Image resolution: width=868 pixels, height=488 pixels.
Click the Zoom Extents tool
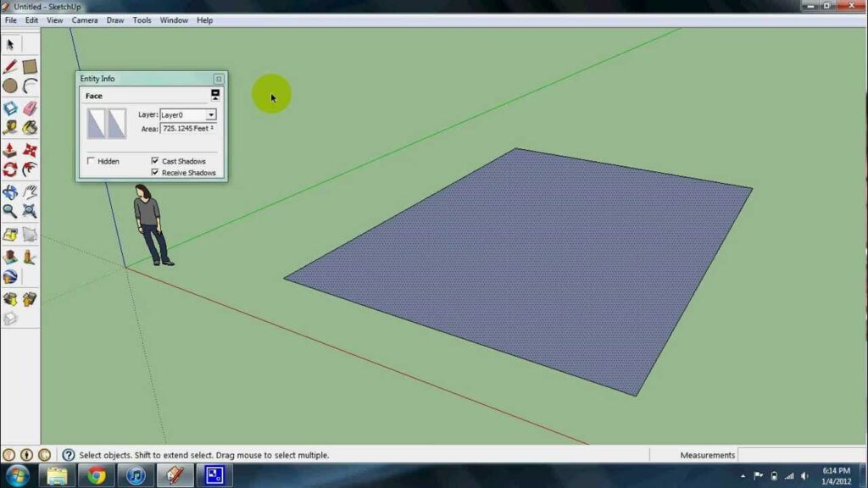tap(31, 212)
